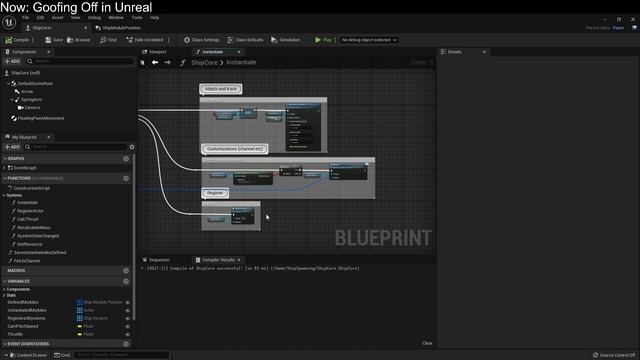The width and height of the screenshot is (640, 360).
Task: Click Clear in Compiler Results
Action: 427,343
